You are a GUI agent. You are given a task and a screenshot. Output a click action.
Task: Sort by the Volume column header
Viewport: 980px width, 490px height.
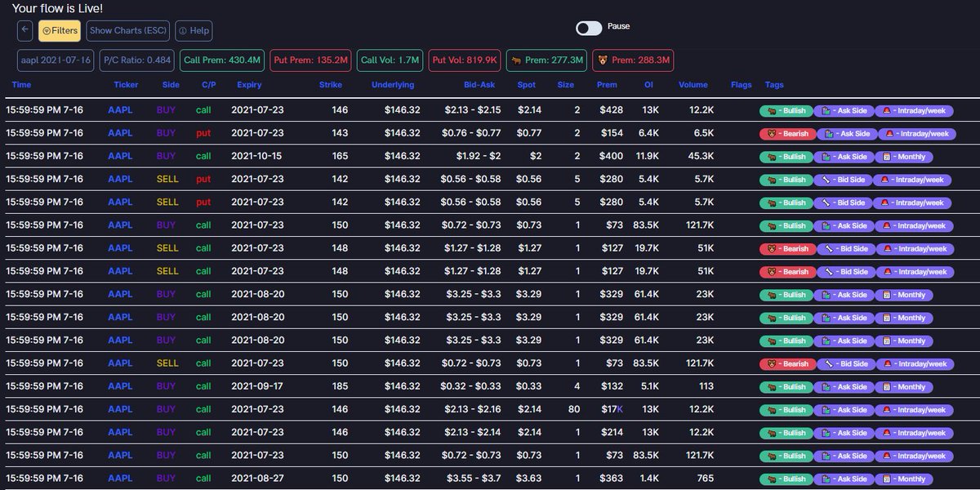[693, 84]
